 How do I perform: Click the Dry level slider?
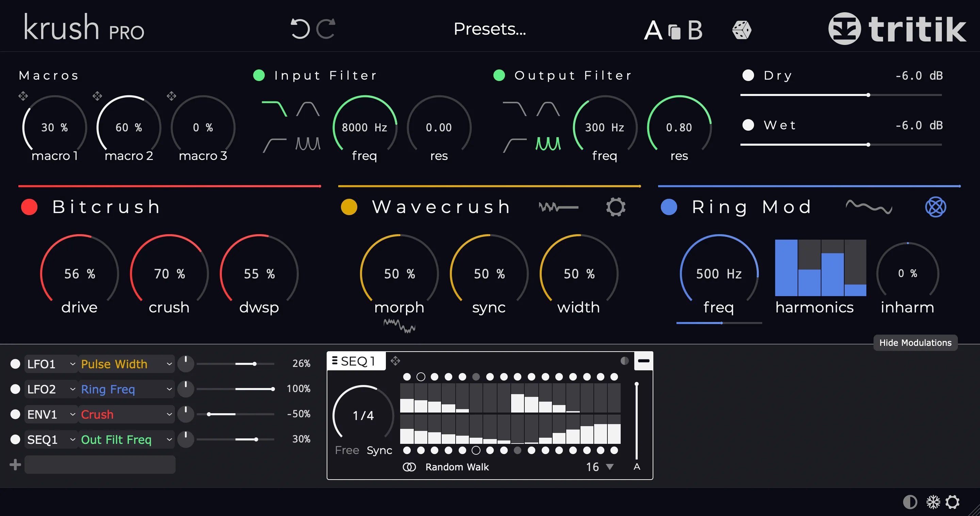point(841,95)
